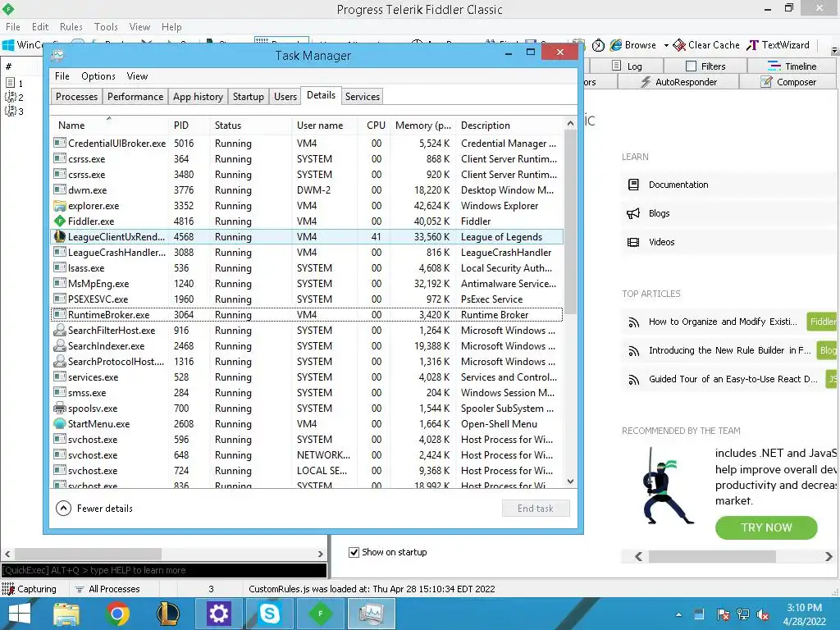This screenshot has height=630, width=840.
Task: Click the timer clock icon in Fiddler toolbar
Action: coord(598,46)
